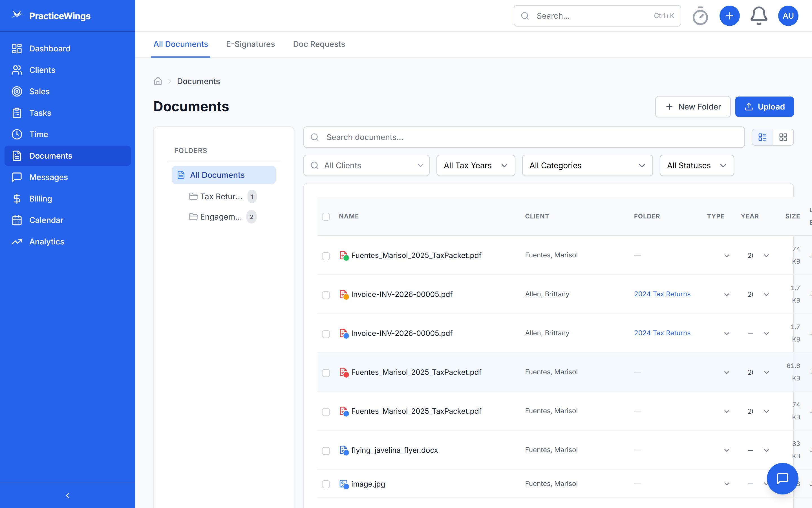Viewport: 812px width, 508px height.
Task: Click the Documents breadcrumb text
Action: [198, 81]
